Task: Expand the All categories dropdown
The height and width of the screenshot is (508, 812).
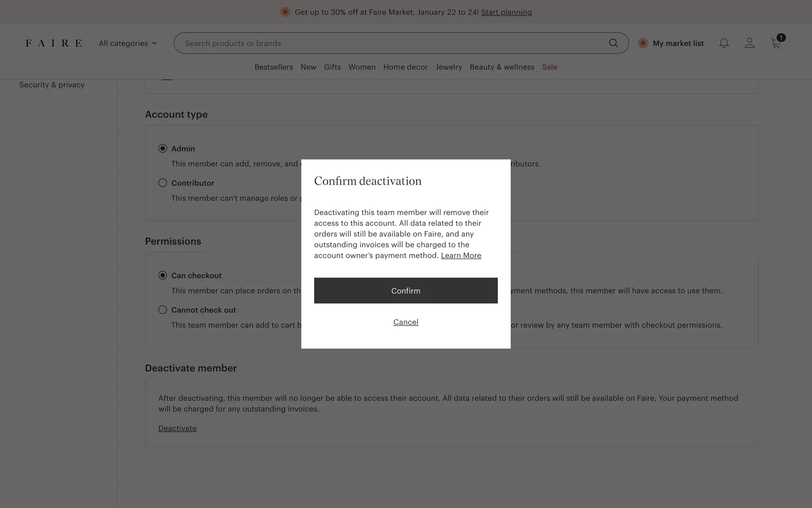Action: (x=128, y=43)
